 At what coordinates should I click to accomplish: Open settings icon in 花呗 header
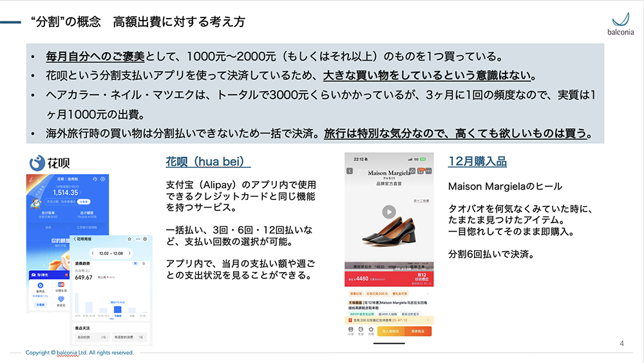[102, 179]
